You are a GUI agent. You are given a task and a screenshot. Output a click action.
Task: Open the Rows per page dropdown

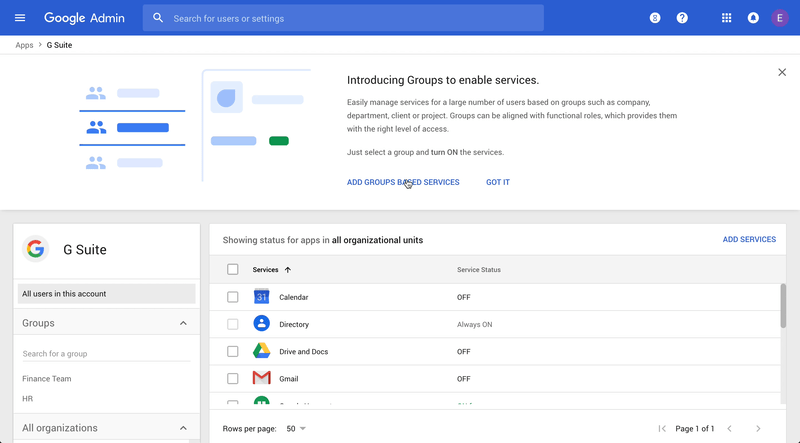click(x=296, y=428)
